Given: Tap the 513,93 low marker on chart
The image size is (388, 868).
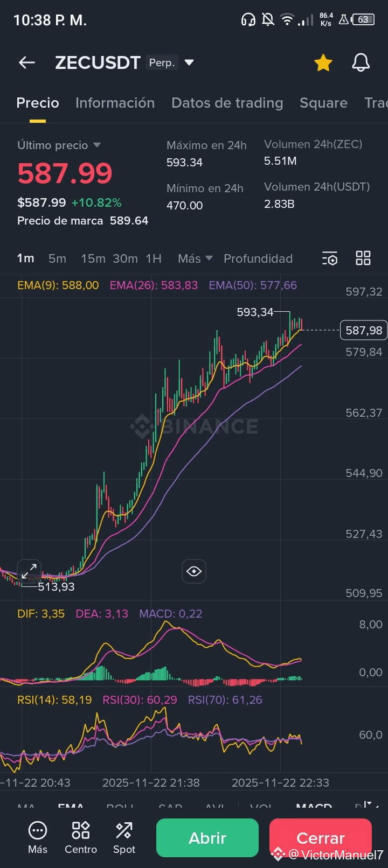Looking at the screenshot, I should coord(56,587).
